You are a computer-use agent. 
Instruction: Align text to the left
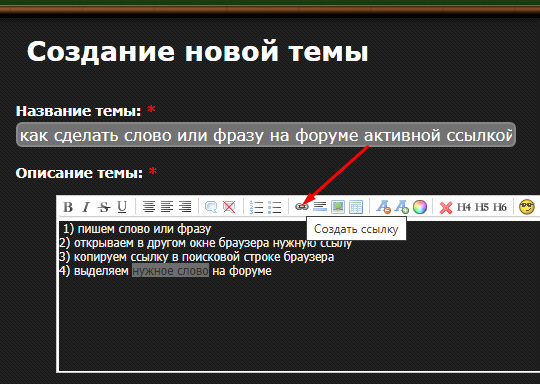(167, 207)
